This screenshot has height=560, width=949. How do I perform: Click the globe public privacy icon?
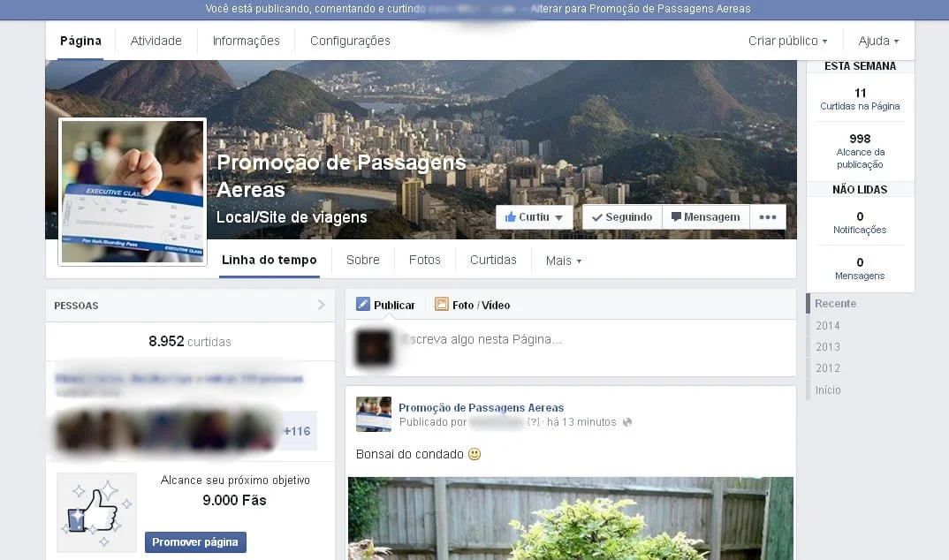point(627,422)
